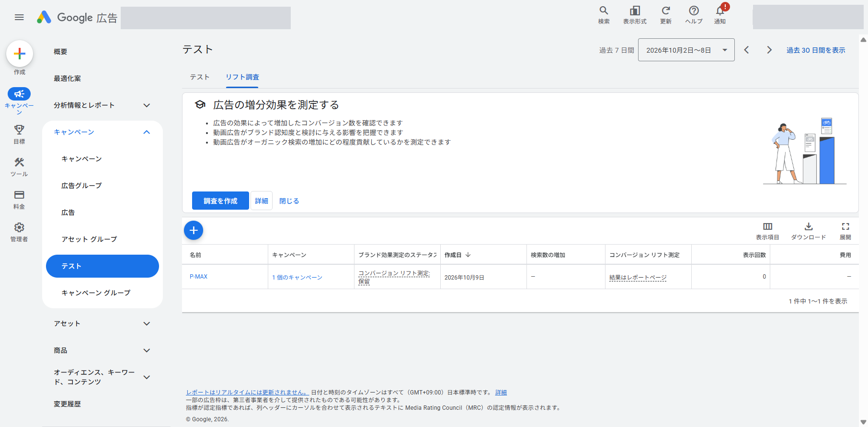Go to previous date range arrow
868x427 pixels.
point(746,50)
